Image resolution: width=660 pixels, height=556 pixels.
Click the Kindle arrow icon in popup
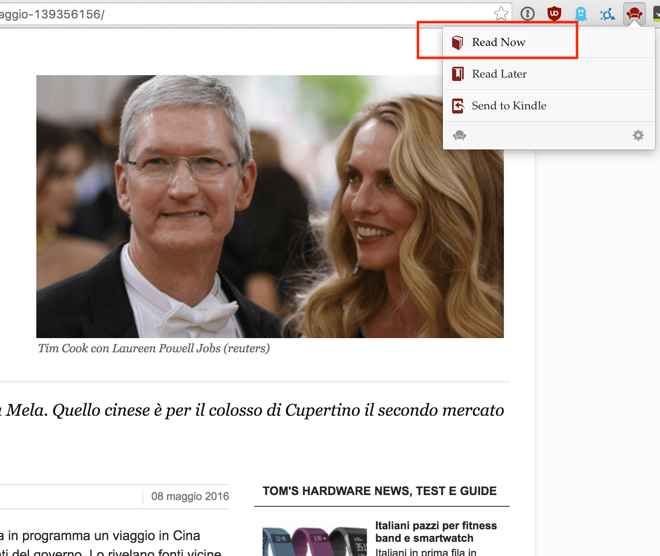coord(458,106)
